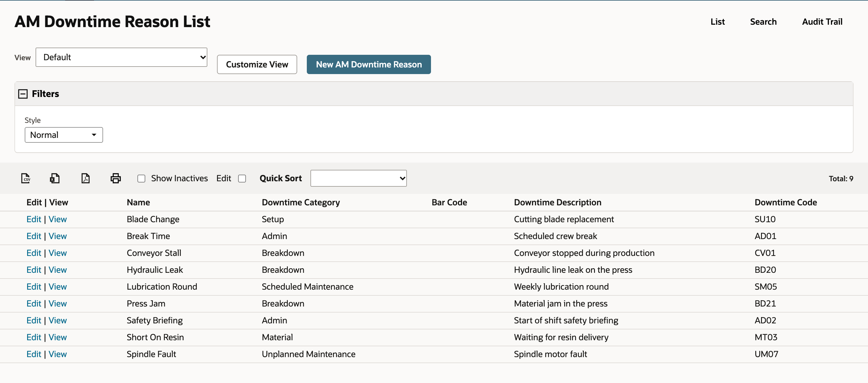Export the list to PDF
Screen dimensions: 868x383
pyautogui.click(x=86, y=178)
